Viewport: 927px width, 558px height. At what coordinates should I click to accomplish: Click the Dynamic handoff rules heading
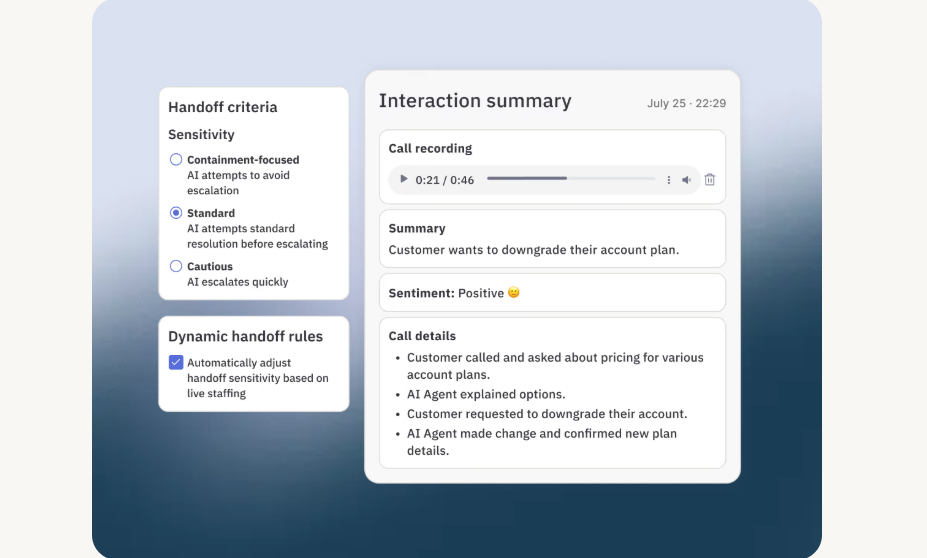[245, 336]
